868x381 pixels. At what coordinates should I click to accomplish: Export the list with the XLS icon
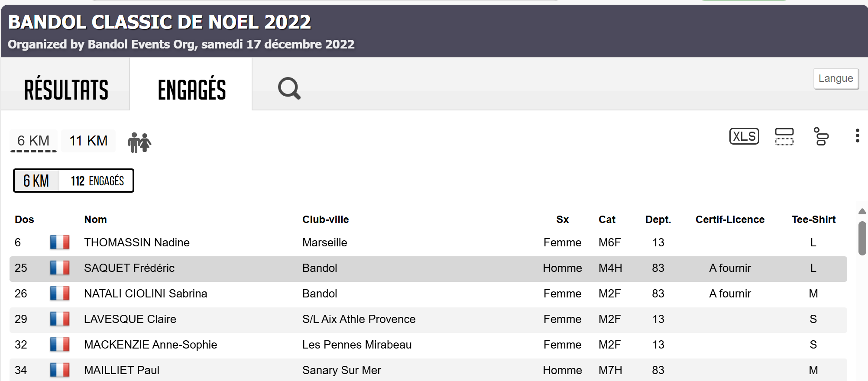tap(744, 136)
